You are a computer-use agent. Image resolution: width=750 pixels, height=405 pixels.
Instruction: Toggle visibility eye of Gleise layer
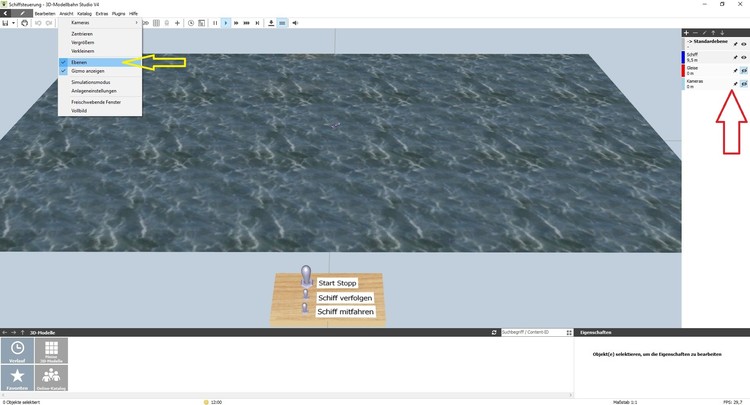(744, 71)
